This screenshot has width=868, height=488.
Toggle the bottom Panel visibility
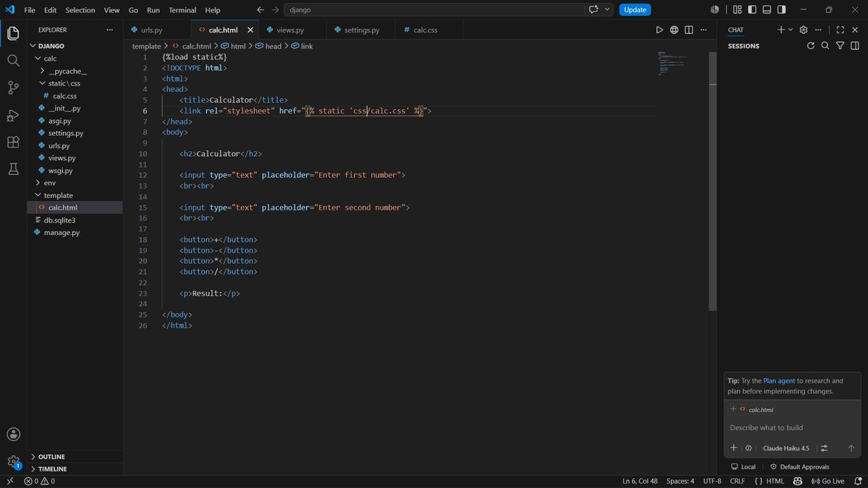[x=767, y=9]
